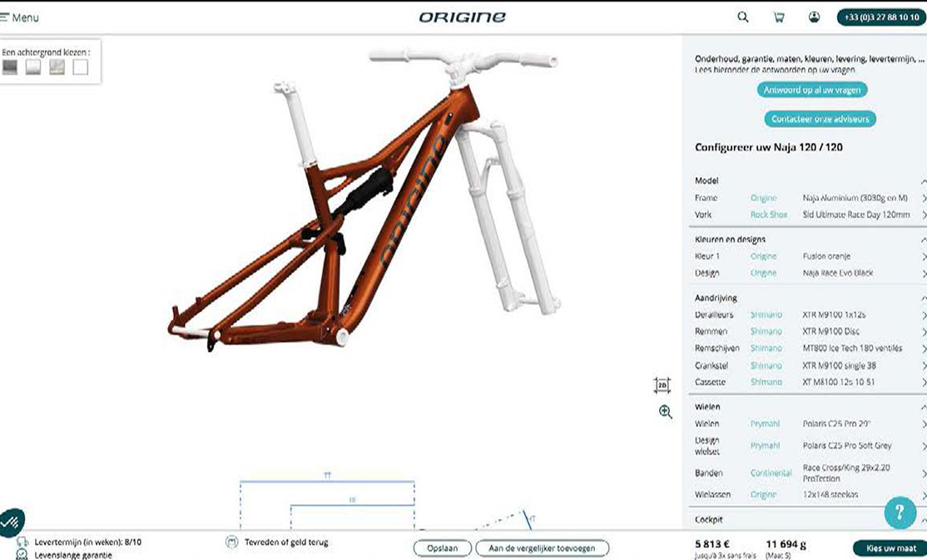The height and width of the screenshot is (560, 927).
Task: Collapse the Aandrijving section
Action: tap(924, 298)
